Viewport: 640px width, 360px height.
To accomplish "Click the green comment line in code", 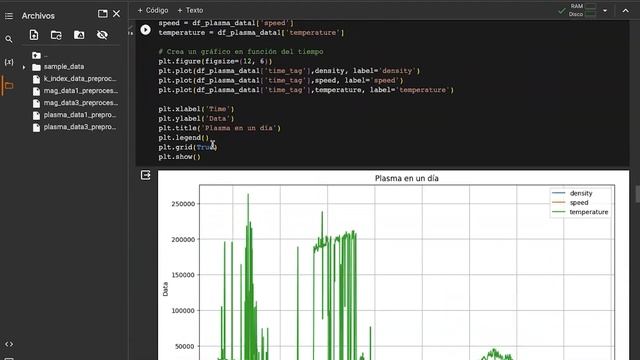I will (241, 52).
